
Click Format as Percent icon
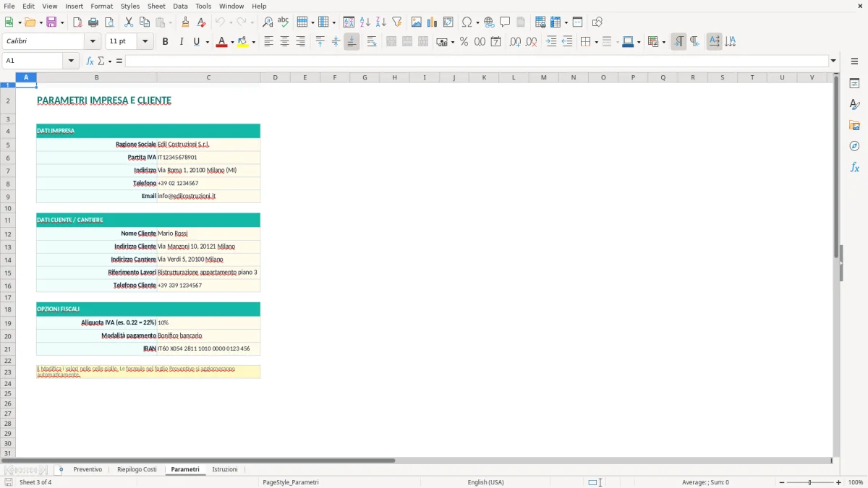(x=464, y=42)
